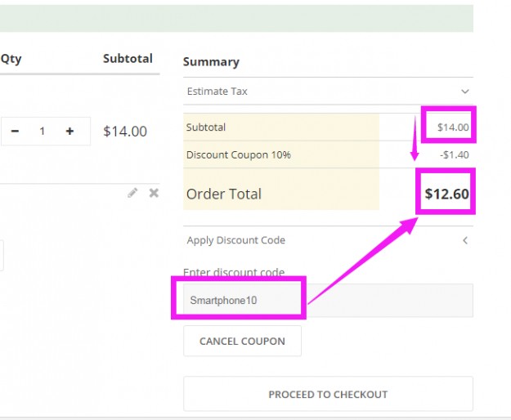Click the Apply Discount Code heading
Viewport: 511px width, 420px height.
[235, 240]
